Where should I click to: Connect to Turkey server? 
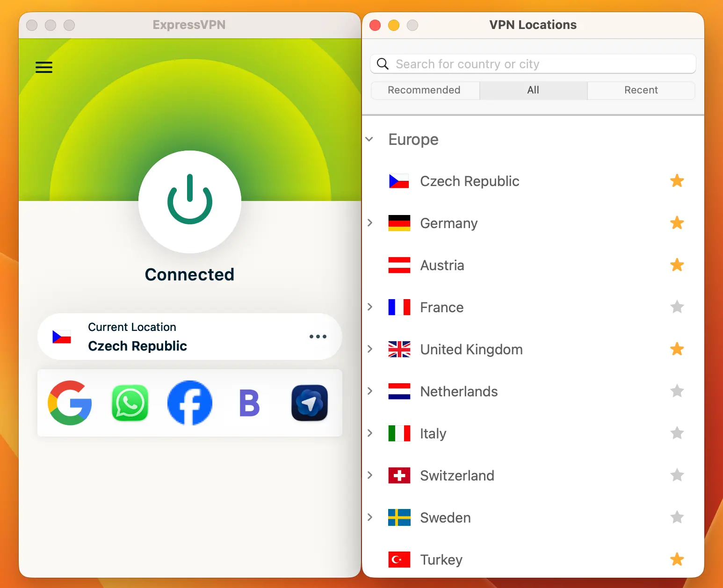[x=441, y=559]
